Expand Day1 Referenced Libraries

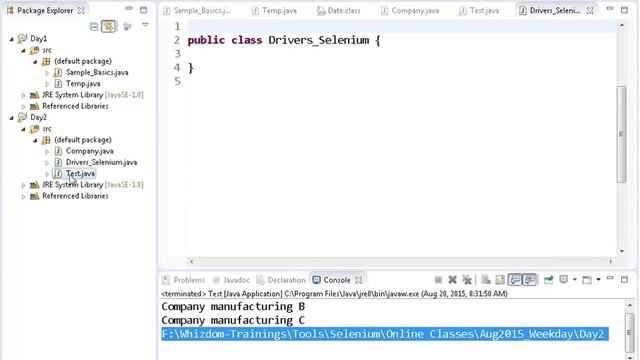(x=23, y=106)
